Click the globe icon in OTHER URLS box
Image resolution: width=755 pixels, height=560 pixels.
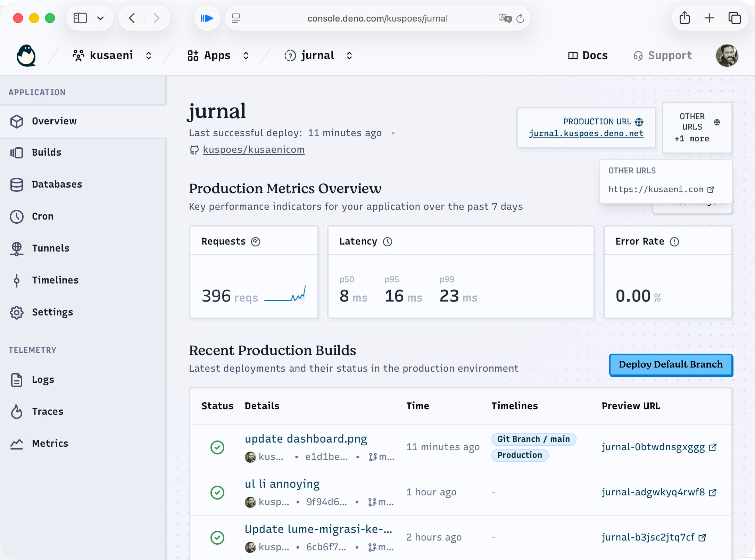717,122
